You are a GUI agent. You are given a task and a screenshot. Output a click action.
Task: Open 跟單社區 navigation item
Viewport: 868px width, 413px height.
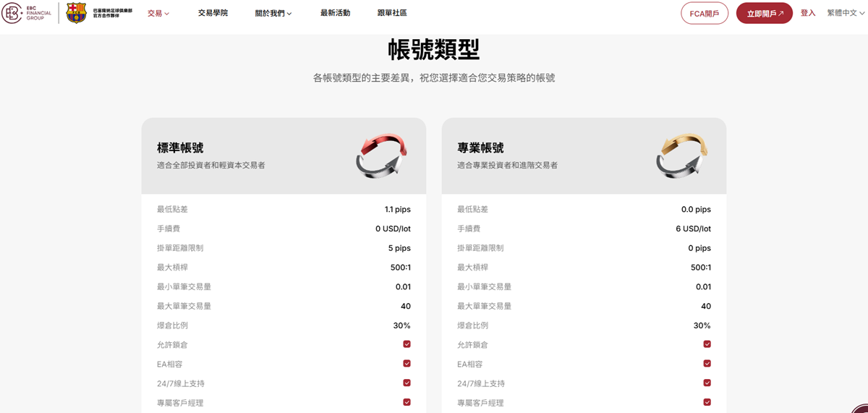[x=392, y=13]
